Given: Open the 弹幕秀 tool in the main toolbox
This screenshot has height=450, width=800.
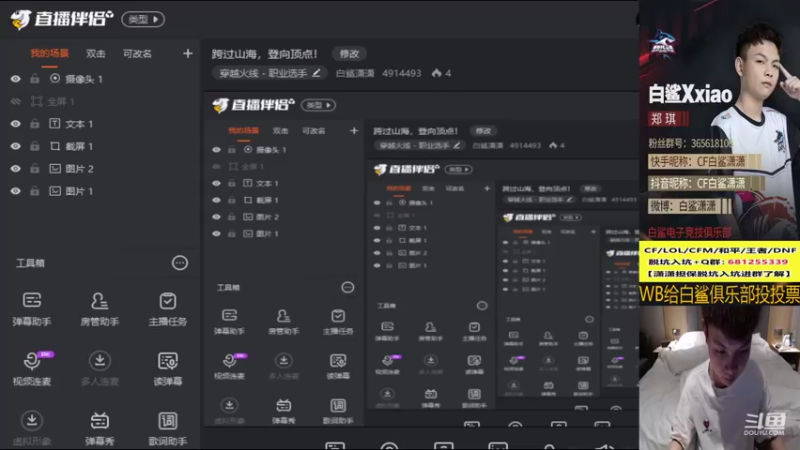Looking at the screenshot, I should pyautogui.click(x=99, y=429).
